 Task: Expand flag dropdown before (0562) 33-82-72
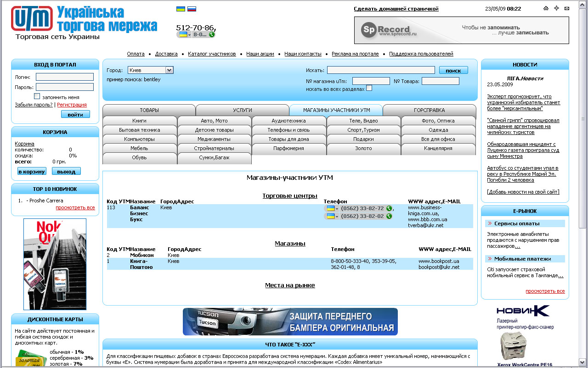coord(332,208)
